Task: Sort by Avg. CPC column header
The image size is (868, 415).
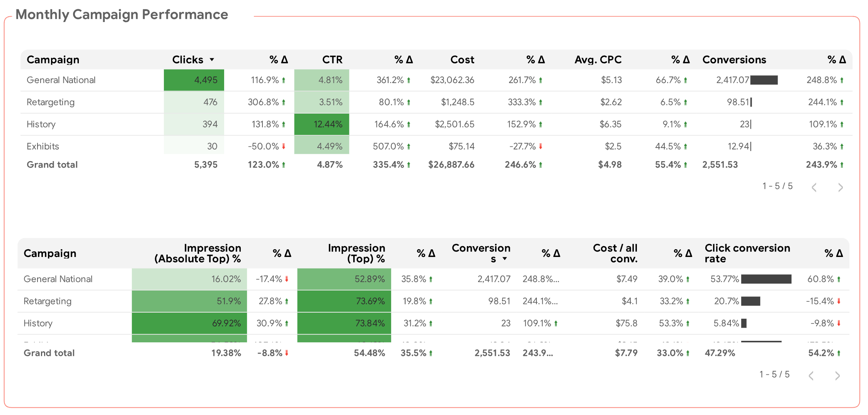Action: coord(598,60)
